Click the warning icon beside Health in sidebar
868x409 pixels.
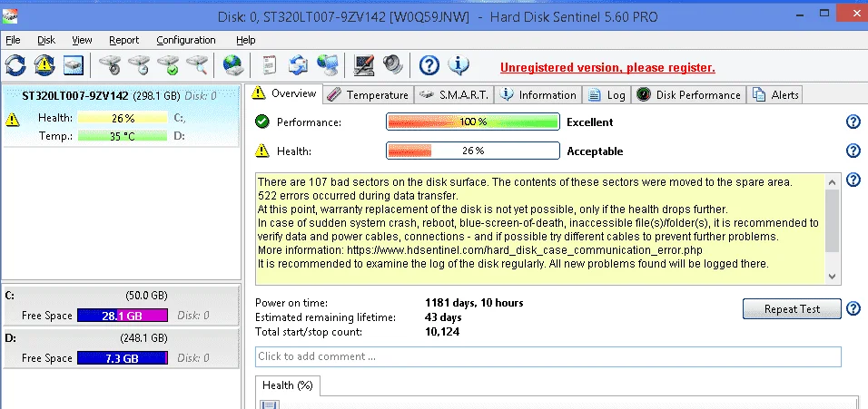pos(12,119)
